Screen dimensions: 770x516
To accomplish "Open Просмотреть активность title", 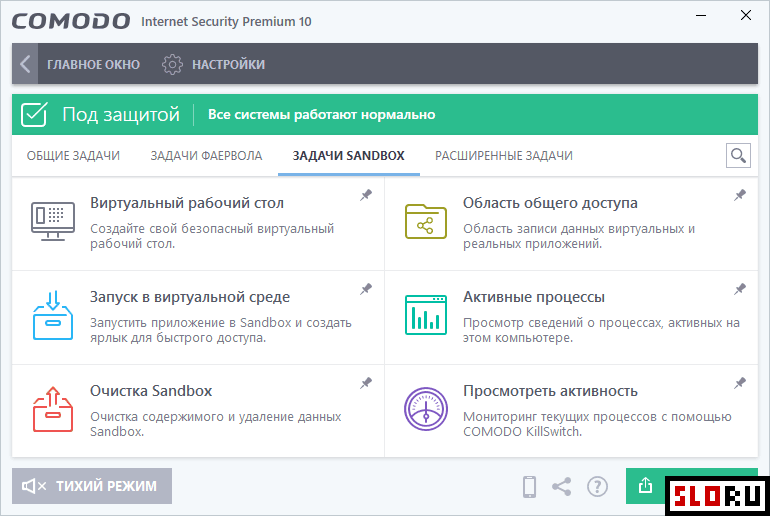I will (550, 391).
